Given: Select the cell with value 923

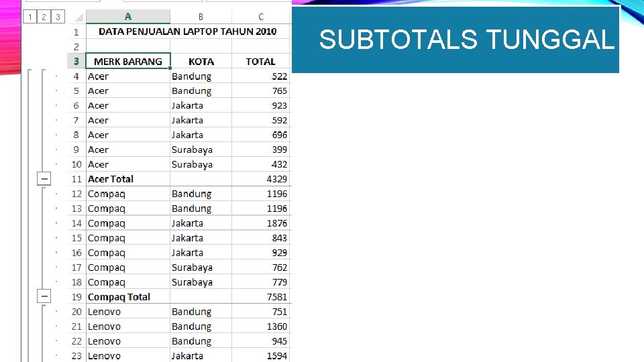Looking at the screenshot, I should click(x=261, y=105).
